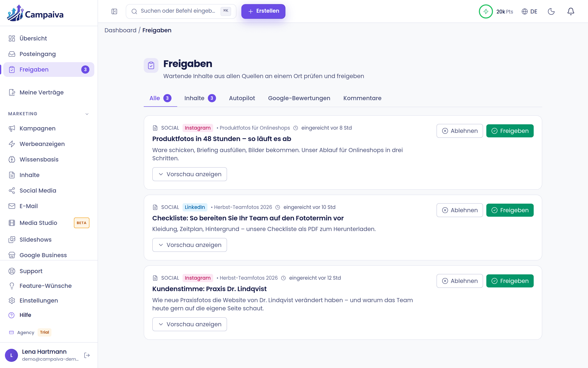Open Slideshows in the sidebar
Image resolution: width=588 pixels, height=368 pixels.
point(49,239)
